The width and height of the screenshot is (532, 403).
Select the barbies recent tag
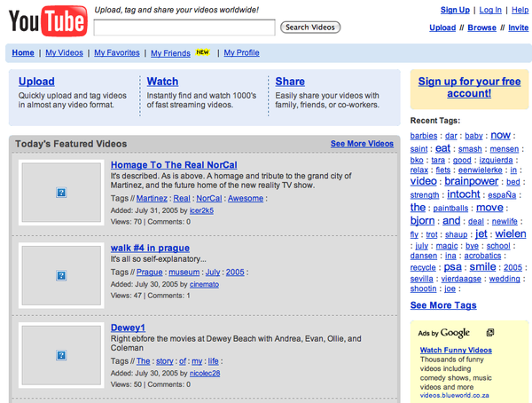pos(424,136)
